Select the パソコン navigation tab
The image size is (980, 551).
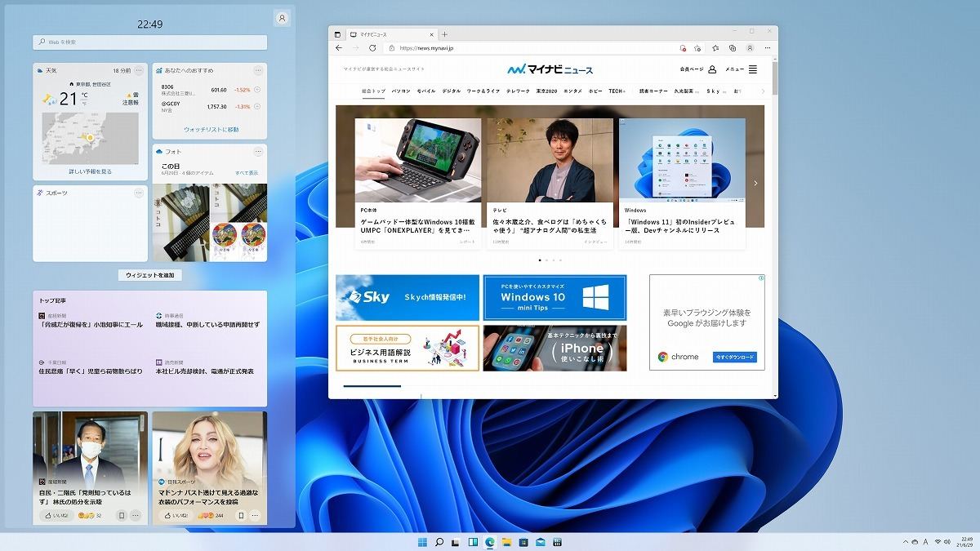click(401, 91)
